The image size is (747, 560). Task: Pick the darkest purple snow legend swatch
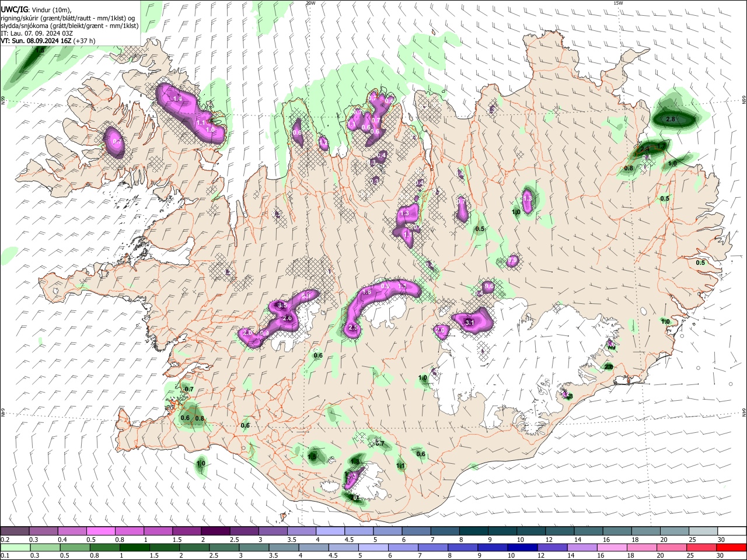click(x=215, y=531)
